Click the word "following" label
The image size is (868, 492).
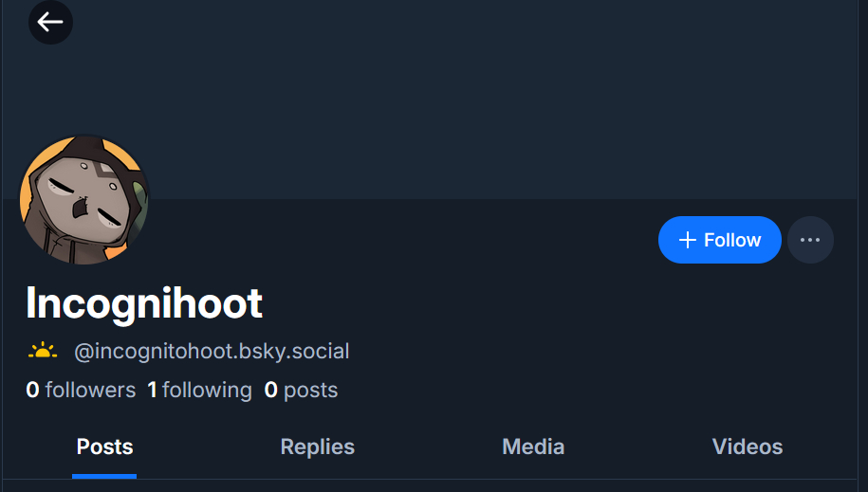point(207,390)
